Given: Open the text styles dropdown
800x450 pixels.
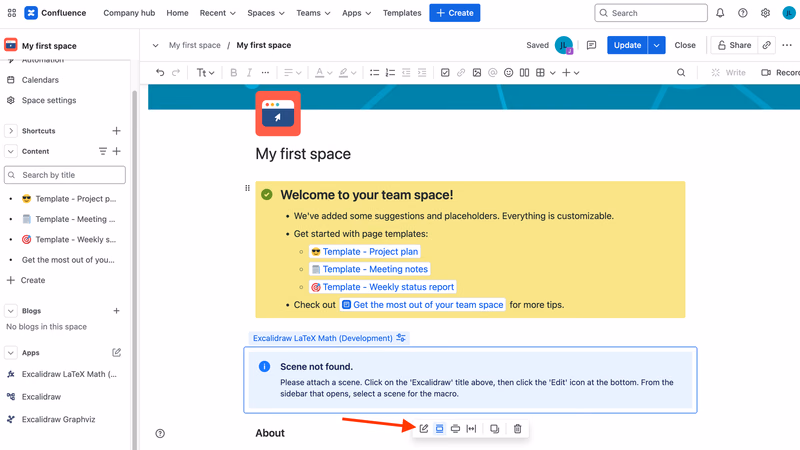Looking at the screenshot, I should 205,72.
